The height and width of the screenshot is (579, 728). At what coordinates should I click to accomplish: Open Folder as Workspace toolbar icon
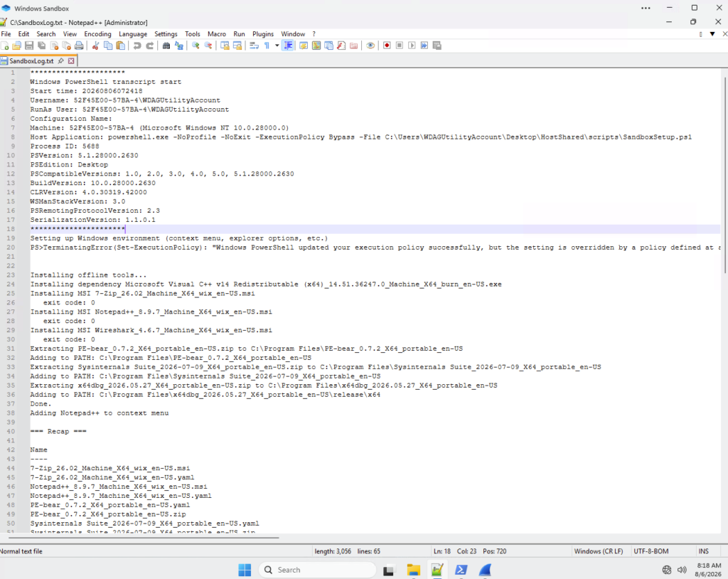click(354, 46)
